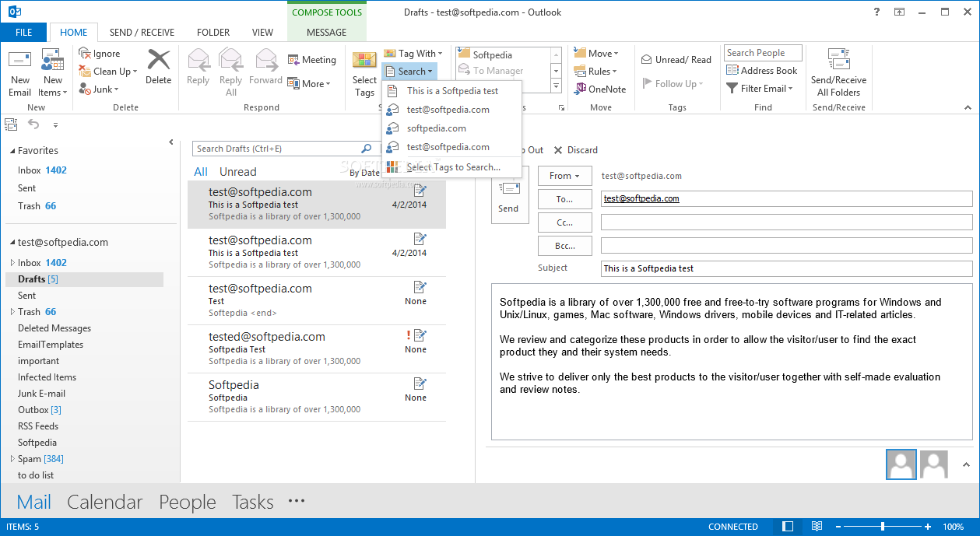Viewport: 980px width, 536px height.
Task: Open the Outbox folder
Action: 40,410
